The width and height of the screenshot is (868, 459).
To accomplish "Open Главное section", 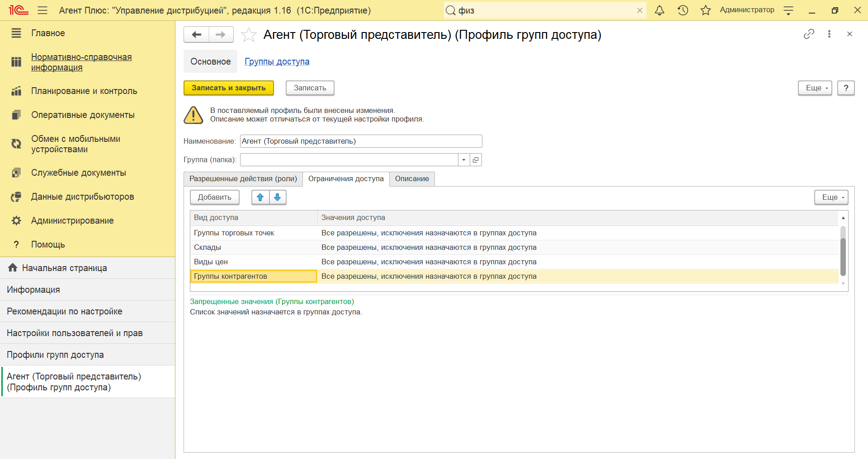I will point(48,33).
